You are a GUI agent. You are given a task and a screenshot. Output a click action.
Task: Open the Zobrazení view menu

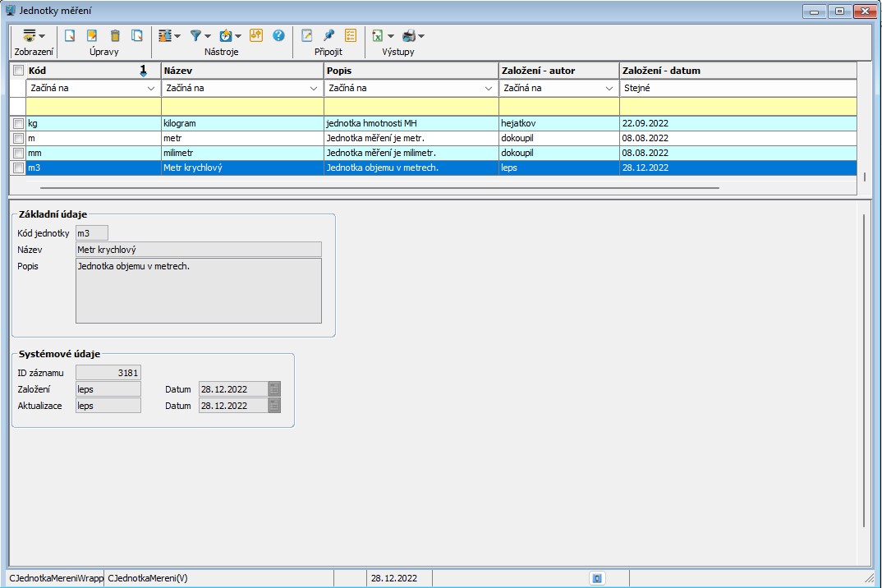click(34, 35)
